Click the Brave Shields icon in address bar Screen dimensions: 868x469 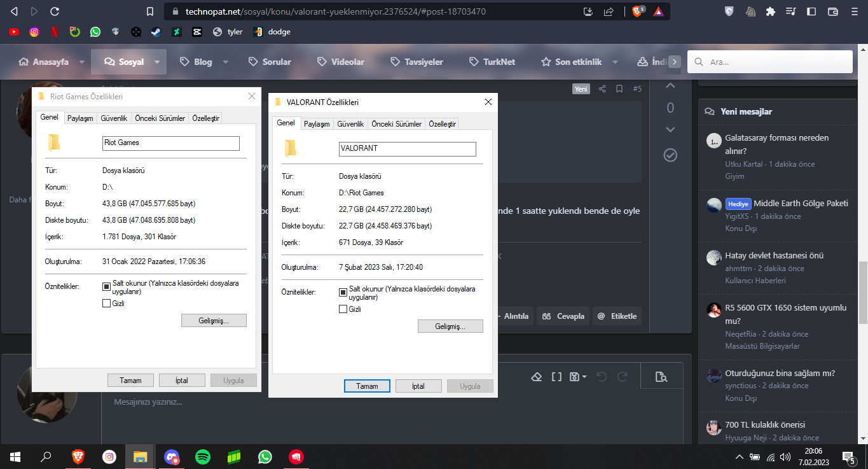(x=637, y=11)
